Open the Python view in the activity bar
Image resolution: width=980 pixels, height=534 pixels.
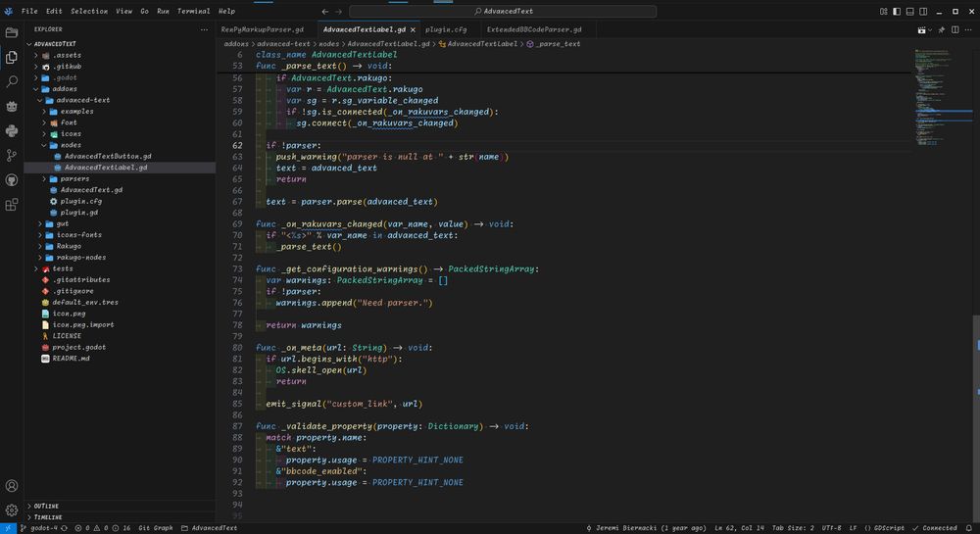[x=11, y=130]
